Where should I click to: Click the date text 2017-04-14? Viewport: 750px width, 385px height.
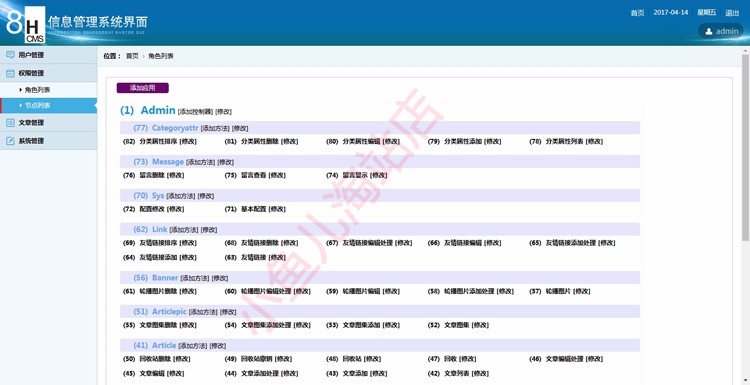pyautogui.click(x=671, y=12)
